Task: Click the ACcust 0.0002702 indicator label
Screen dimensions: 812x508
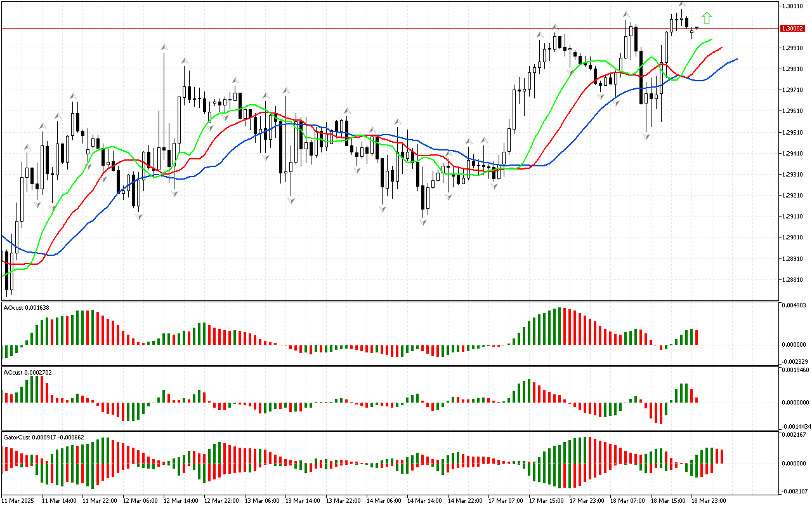Action: [28, 372]
